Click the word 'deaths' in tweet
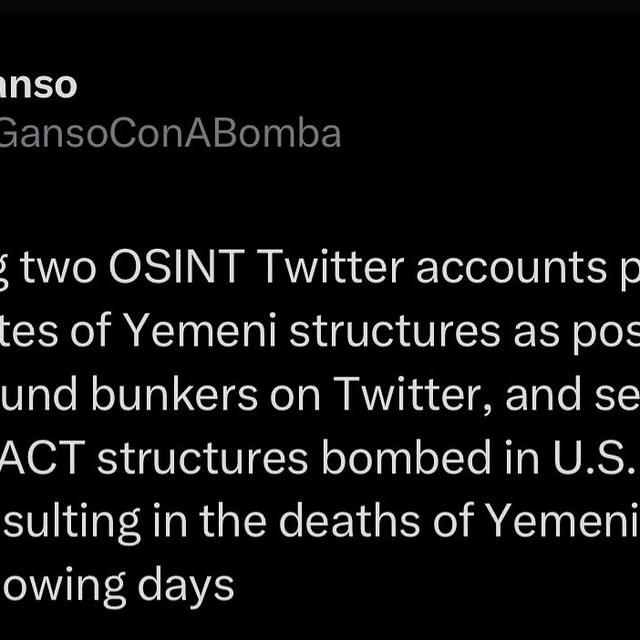Image resolution: width=640 pixels, height=640 pixels. (349, 521)
